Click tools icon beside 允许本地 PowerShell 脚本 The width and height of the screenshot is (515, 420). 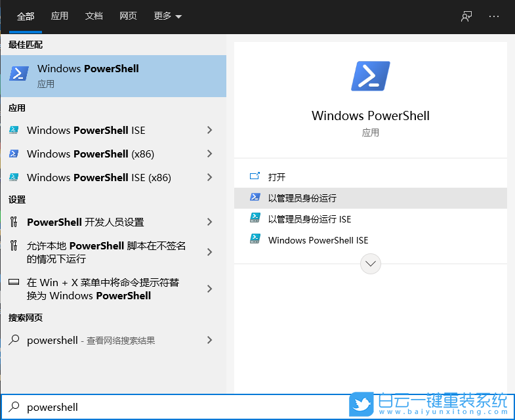(x=14, y=245)
